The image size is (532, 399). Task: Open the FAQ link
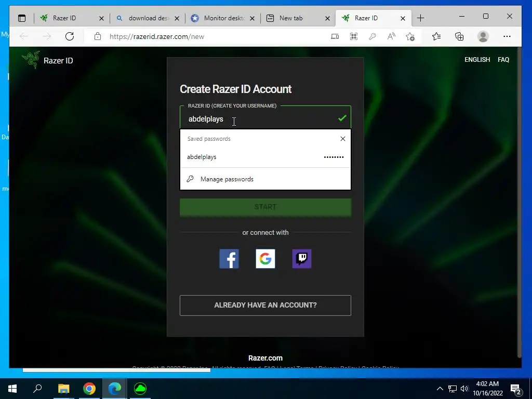503,60
